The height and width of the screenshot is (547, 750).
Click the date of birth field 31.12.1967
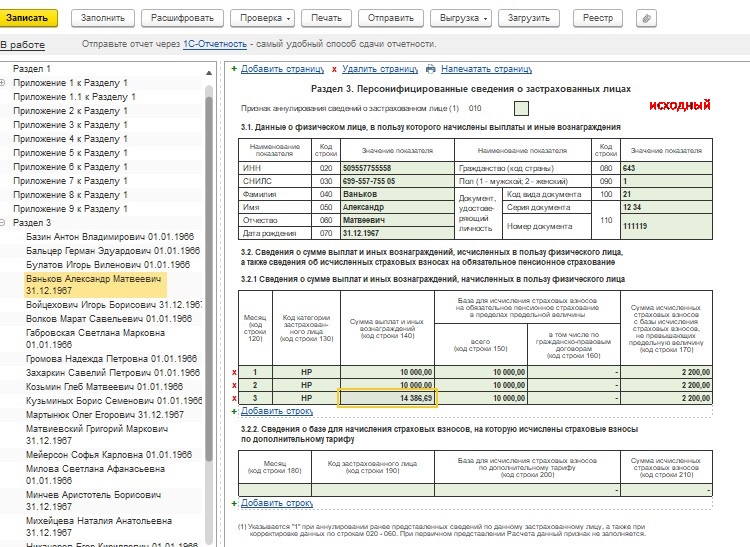point(397,233)
